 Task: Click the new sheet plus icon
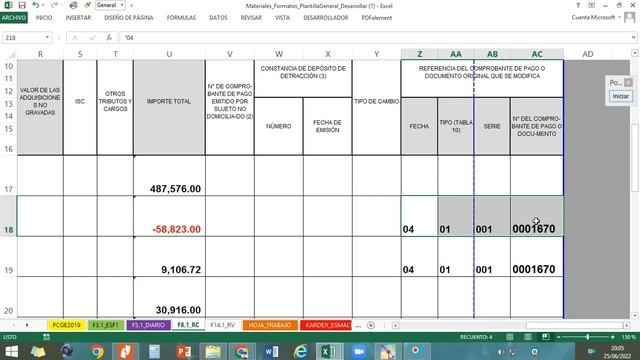pyautogui.click(x=371, y=325)
